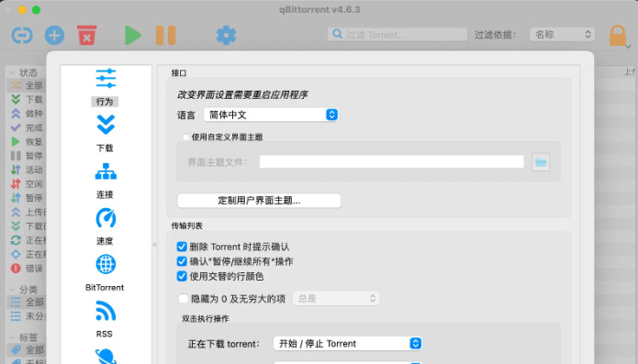Toggle 删除 Torrent 时提示确认 checkbox

point(182,247)
